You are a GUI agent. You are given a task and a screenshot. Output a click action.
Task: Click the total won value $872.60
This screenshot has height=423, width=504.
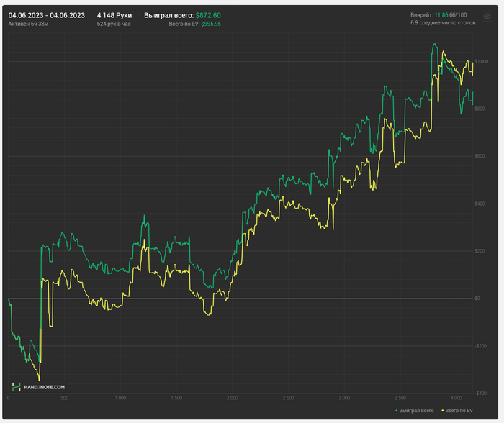pyautogui.click(x=208, y=15)
